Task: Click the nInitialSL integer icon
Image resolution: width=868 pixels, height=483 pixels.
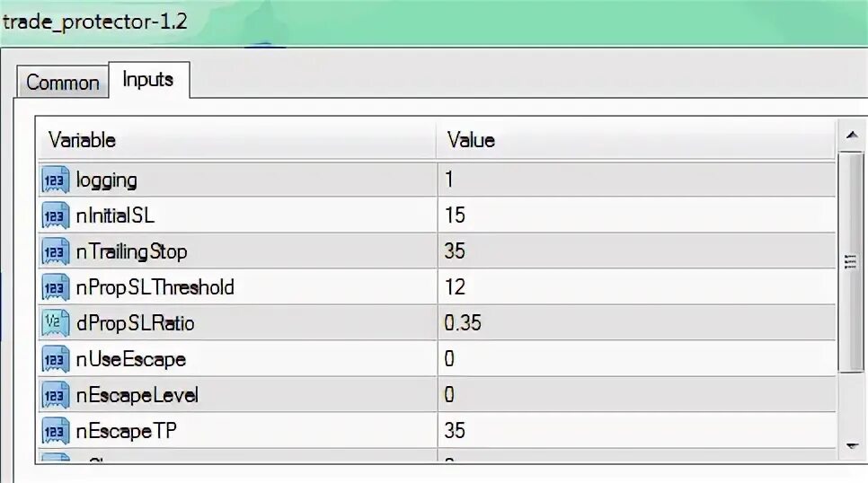Action: (x=55, y=216)
